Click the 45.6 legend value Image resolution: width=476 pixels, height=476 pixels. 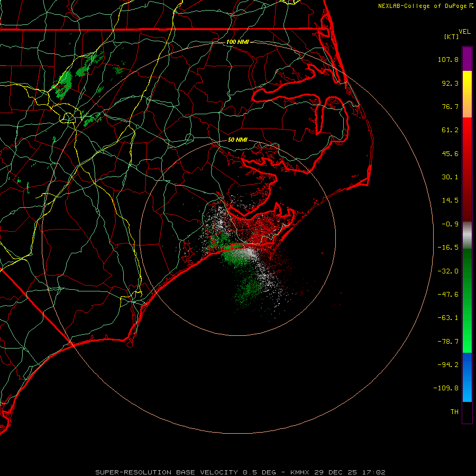450,153
